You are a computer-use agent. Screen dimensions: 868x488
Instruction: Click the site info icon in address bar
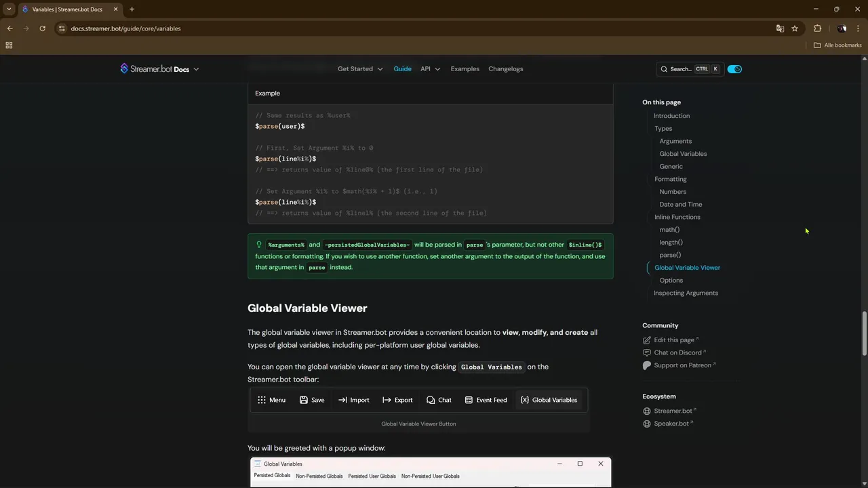coord(61,28)
